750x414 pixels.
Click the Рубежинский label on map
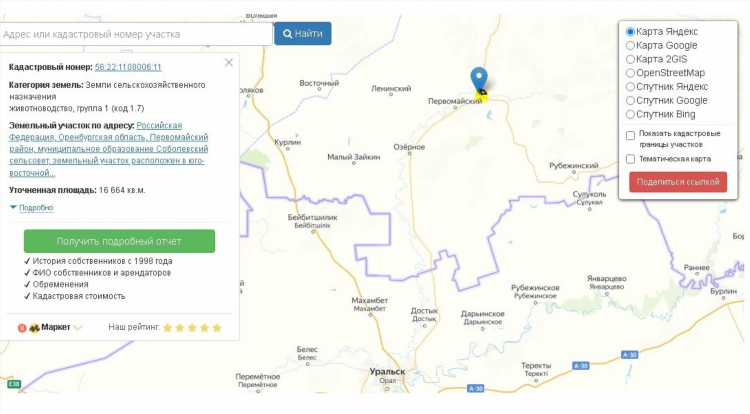coord(574,166)
